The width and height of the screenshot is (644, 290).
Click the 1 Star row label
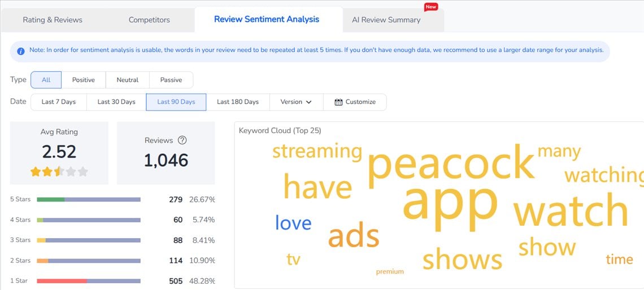pos(19,281)
